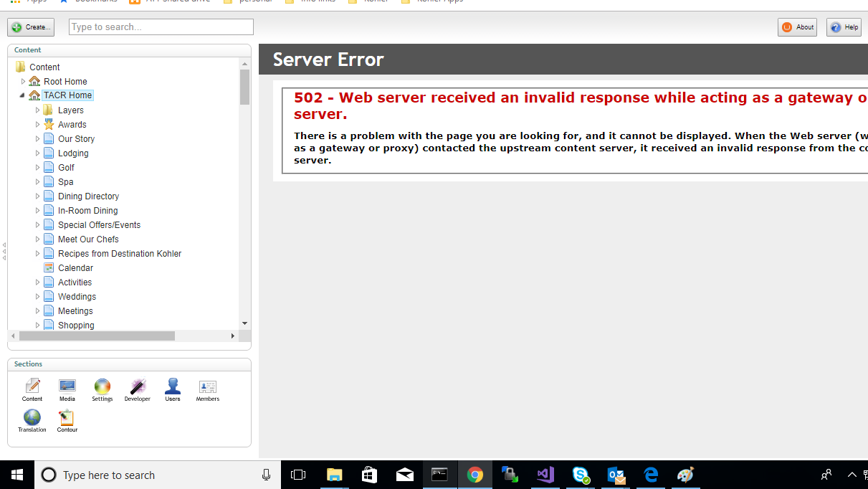Click the Calendar node icon
The width and height of the screenshot is (868, 489).
(49, 267)
